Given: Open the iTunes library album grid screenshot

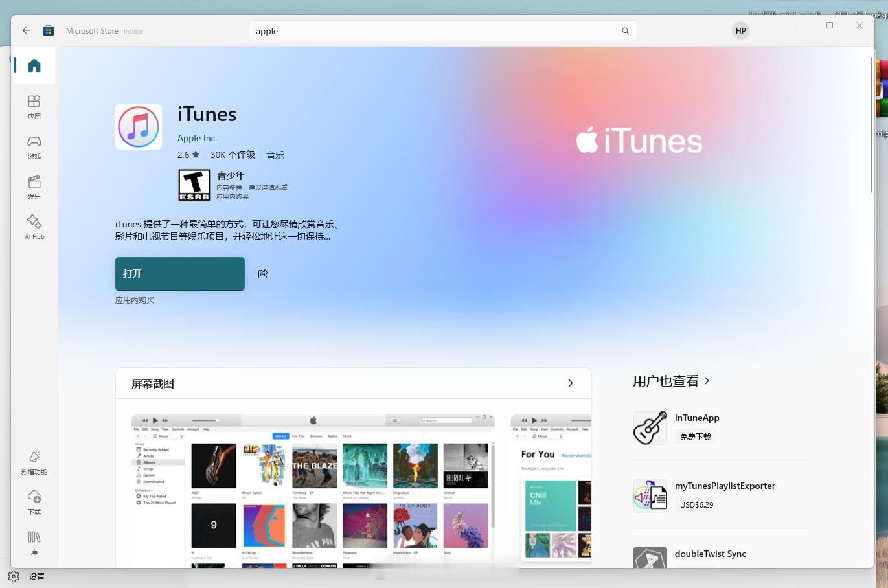Looking at the screenshot, I should point(313,491).
